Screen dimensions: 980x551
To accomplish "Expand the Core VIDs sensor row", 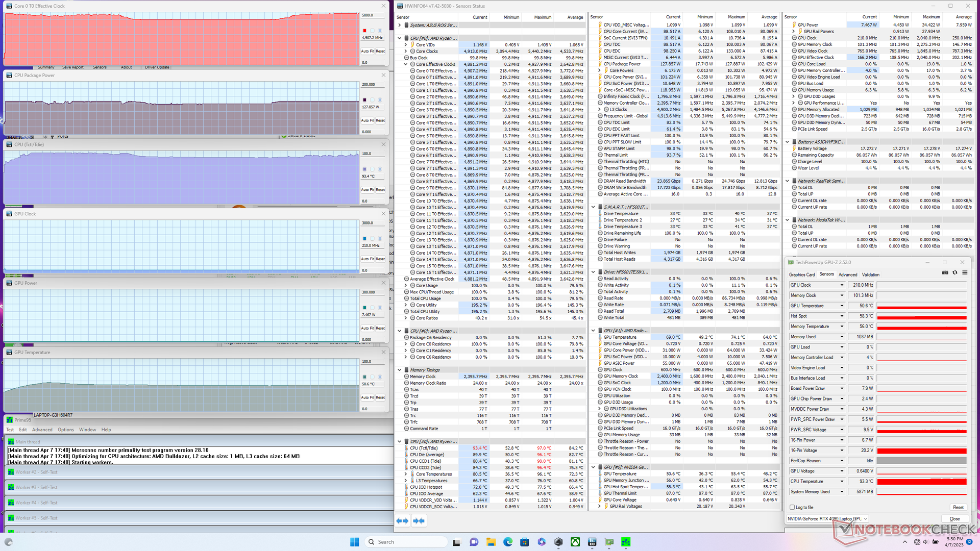I will coord(406,45).
